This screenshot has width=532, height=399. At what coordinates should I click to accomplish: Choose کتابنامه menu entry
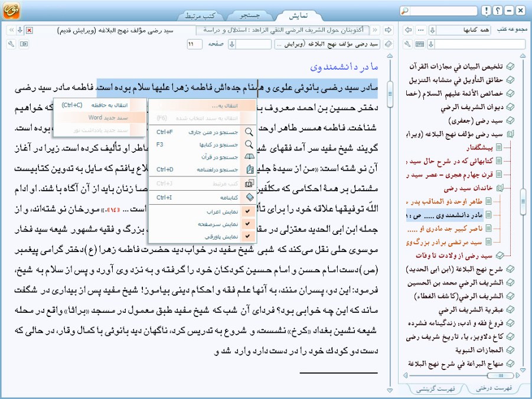pos(203,198)
